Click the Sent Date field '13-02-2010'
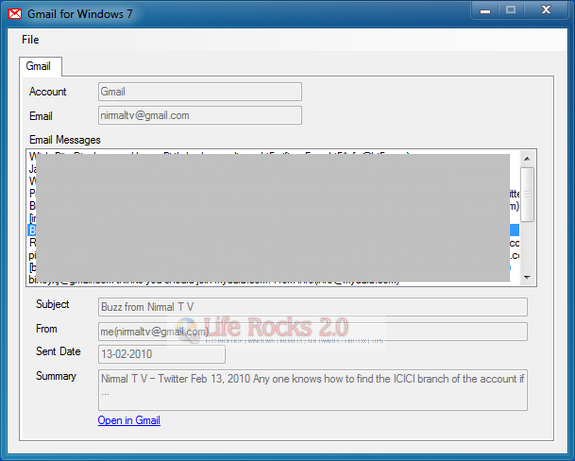Image resolution: width=575 pixels, height=461 pixels. (162, 354)
